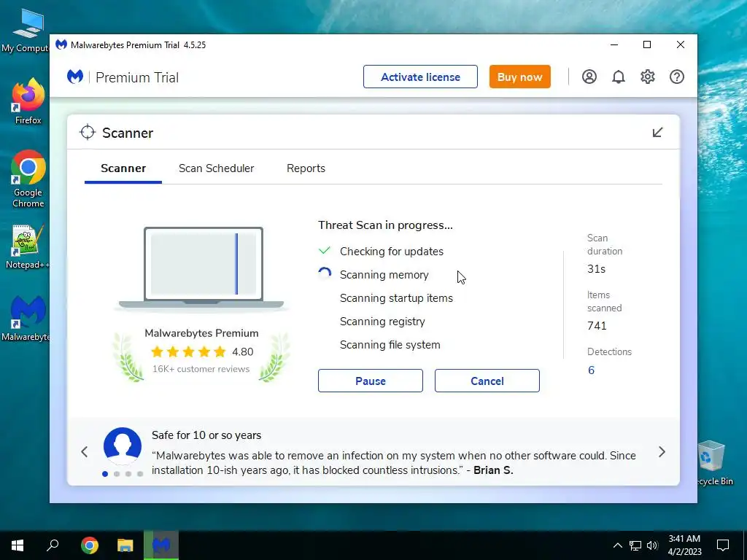Open Notepad++ desktop shortcut

28,246
